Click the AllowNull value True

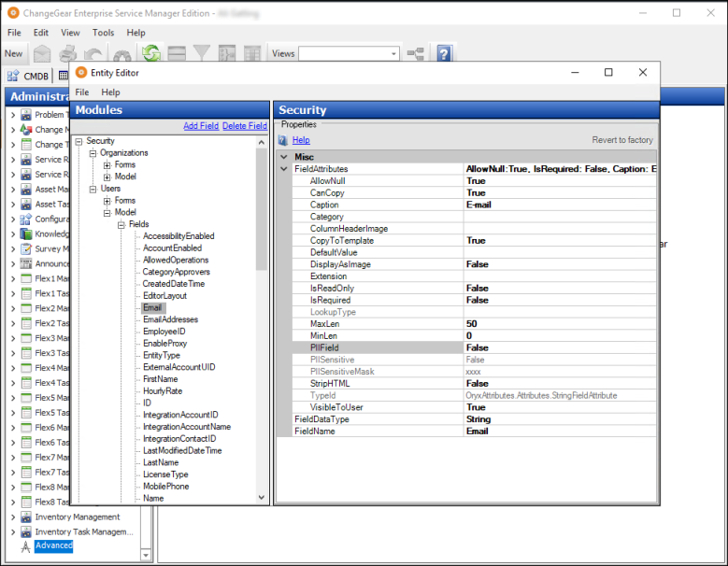(561, 181)
